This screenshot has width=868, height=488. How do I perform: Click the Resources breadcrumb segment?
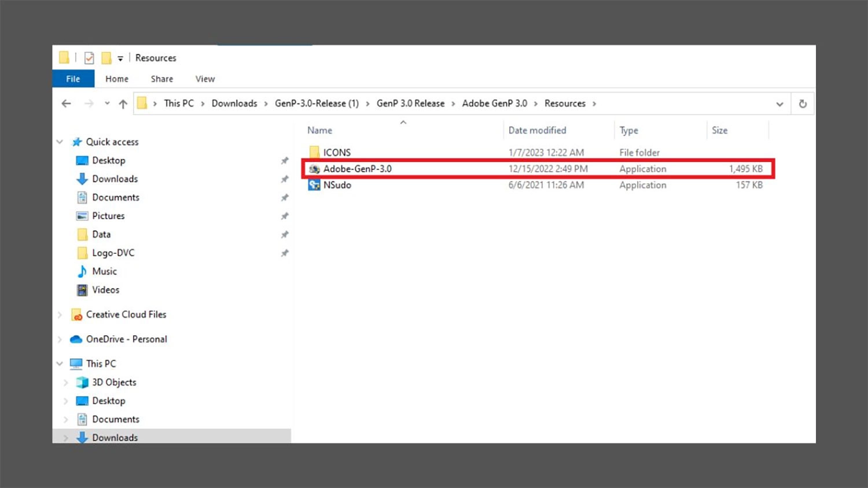click(565, 103)
